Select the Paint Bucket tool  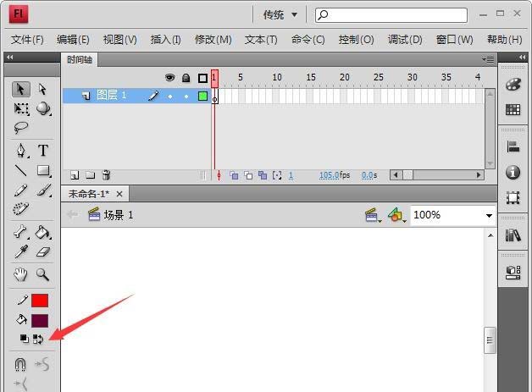43,232
